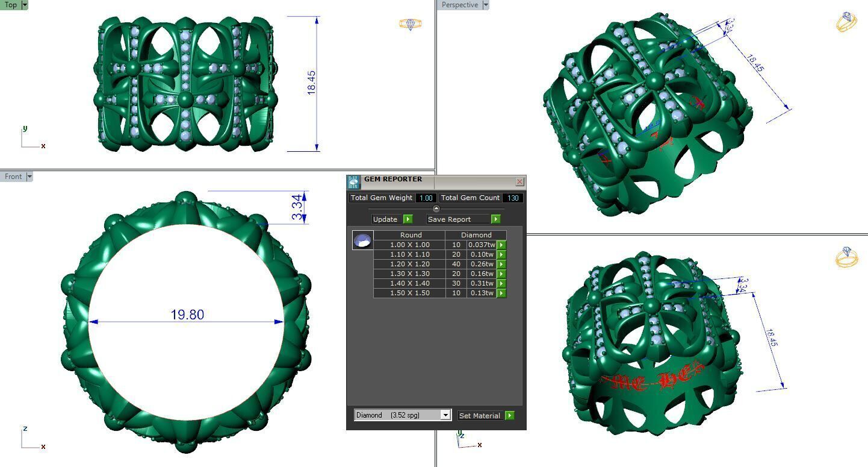Click the 18.45 dimension in Top view
Screen dimensions: 868x467
tap(311, 83)
